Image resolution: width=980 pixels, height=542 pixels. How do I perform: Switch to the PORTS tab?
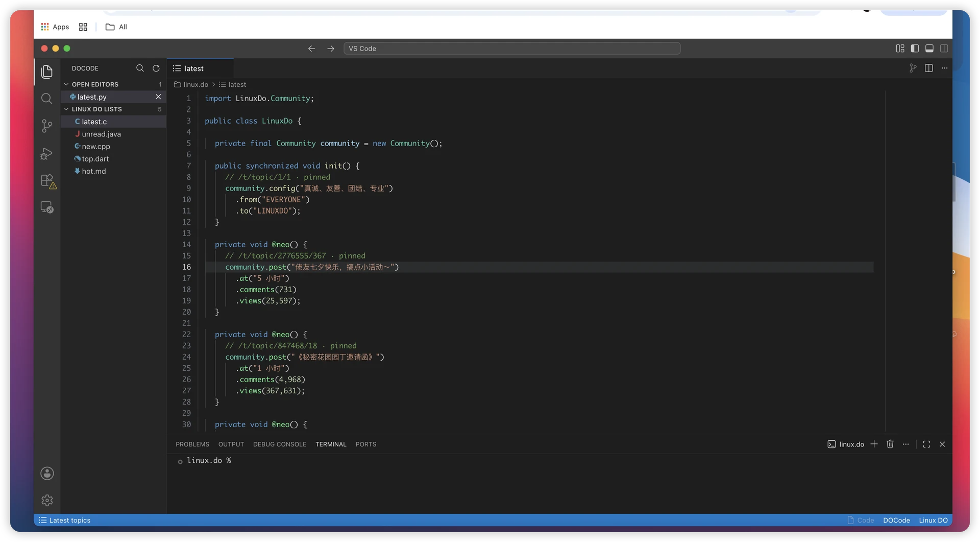click(x=366, y=444)
